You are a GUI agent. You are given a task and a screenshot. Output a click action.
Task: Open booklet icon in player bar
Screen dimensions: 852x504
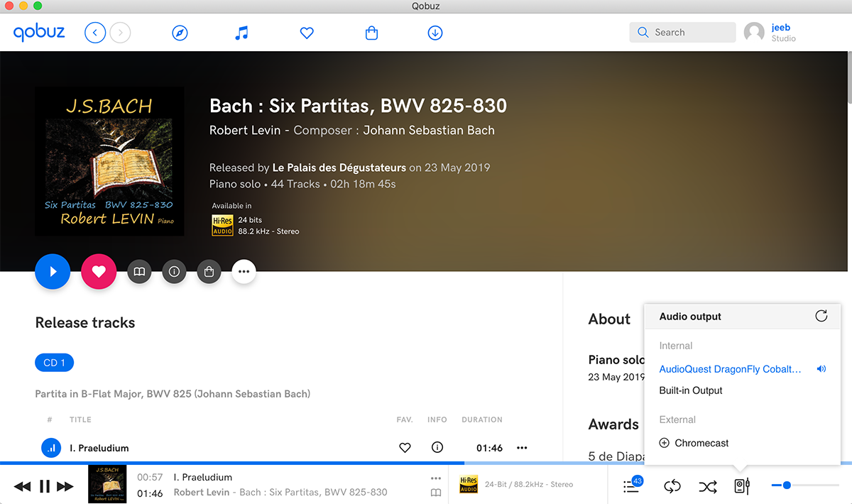coord(436,493)
